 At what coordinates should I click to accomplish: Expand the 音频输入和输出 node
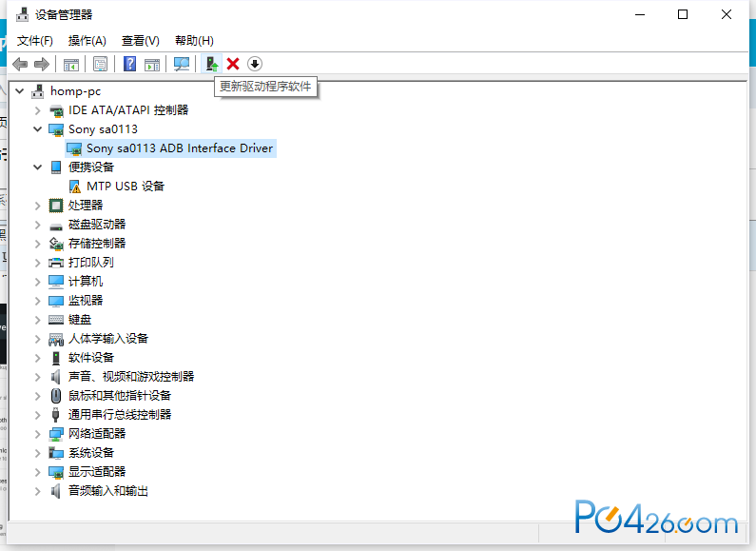point(38,491)
